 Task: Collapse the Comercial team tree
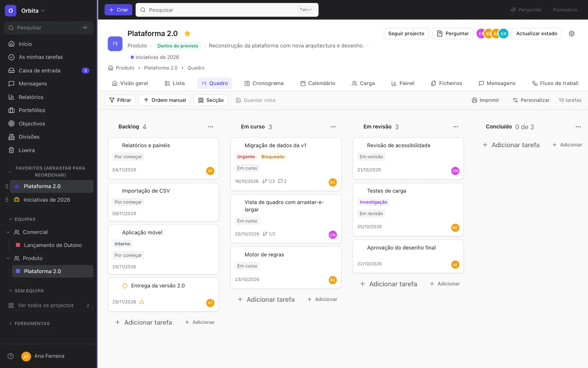8,232
